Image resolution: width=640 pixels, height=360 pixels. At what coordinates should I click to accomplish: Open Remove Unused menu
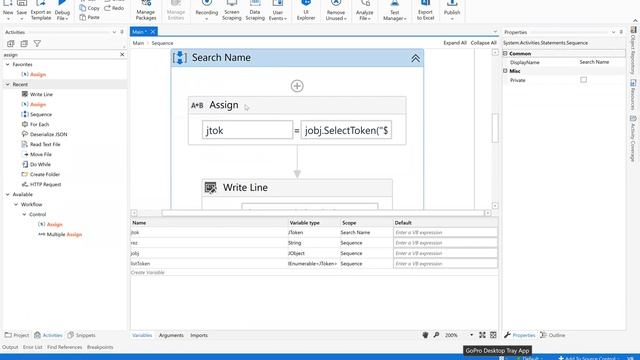click(x=336, y=10)
